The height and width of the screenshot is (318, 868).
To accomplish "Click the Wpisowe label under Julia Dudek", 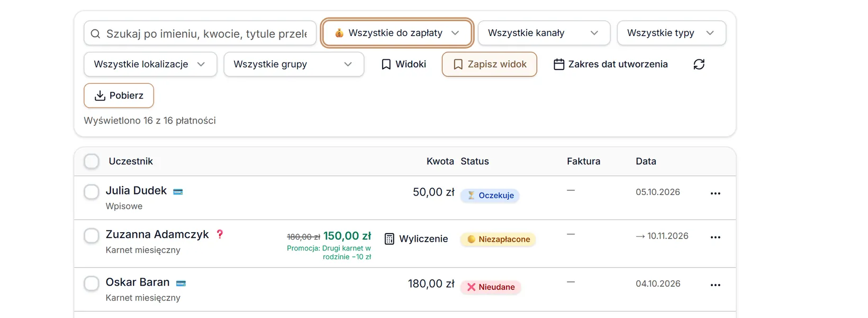I will (x=124, y=206).
